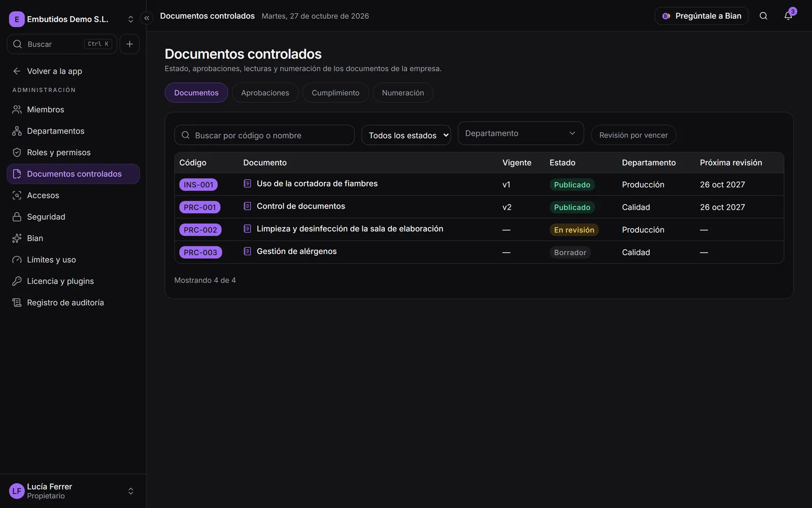This screenshot has width=812, height=508.
Task: Open Documentos controlados in the sidebar
Action: (x=73, y=174)
